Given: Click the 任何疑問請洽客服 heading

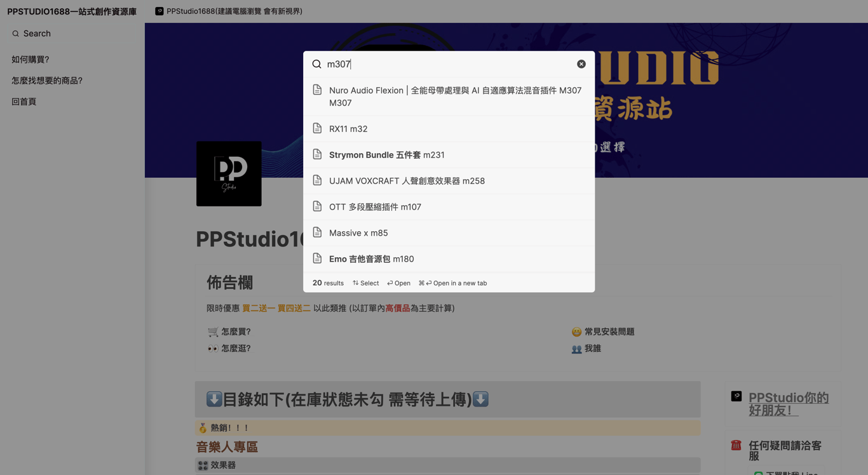Looking at the screenshot, I should point(785,451).
